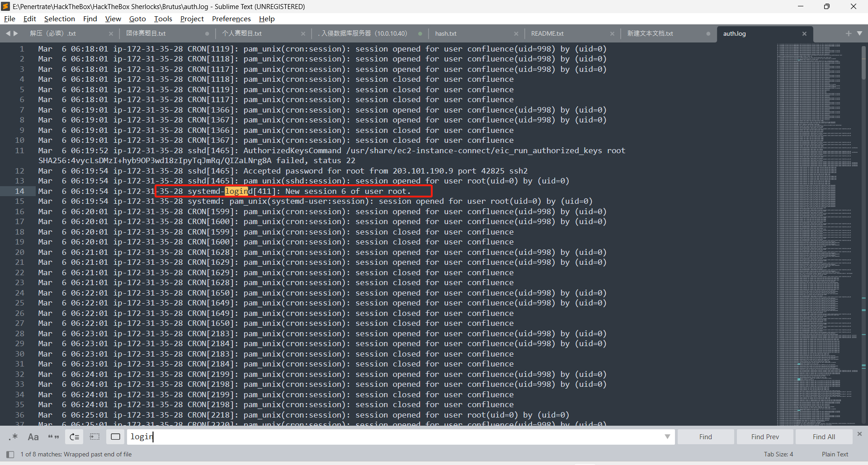868x465 pixels.
Task: Toggle wrap search button in find bar
Action: [x=74, y=437]
